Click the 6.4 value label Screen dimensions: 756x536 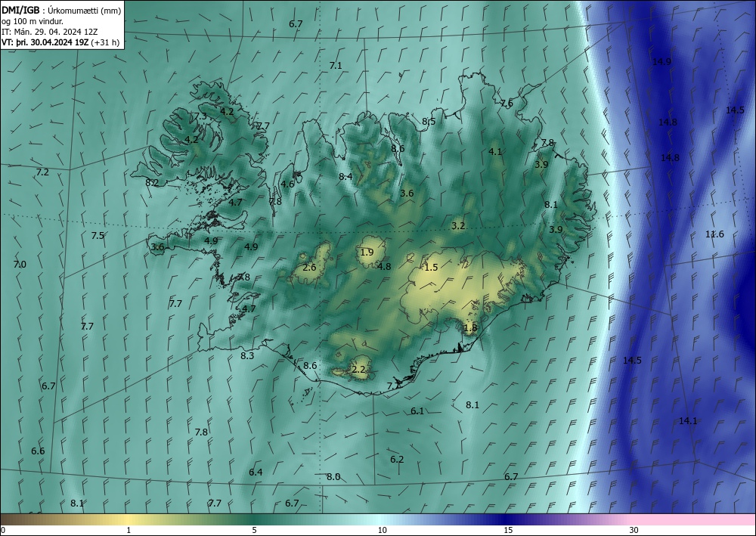(256, 472)
